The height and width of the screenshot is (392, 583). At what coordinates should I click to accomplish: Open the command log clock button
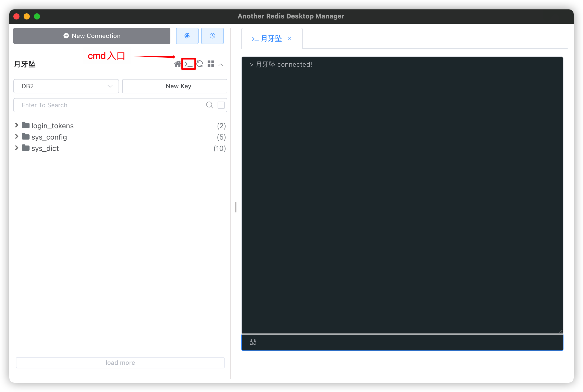point(212,36)
